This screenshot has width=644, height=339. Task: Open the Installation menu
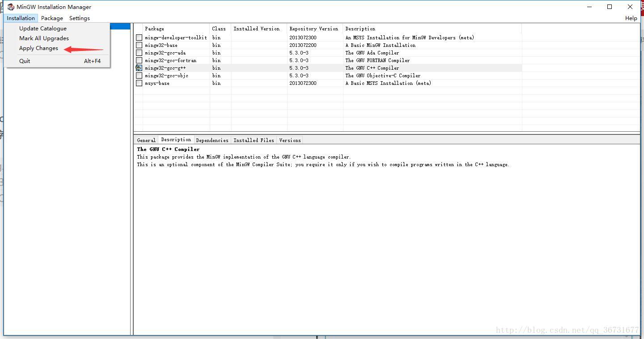pos(21,18)
